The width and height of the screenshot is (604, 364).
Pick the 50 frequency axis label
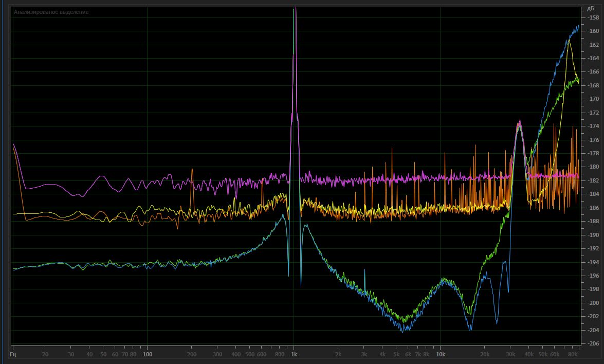103,354
